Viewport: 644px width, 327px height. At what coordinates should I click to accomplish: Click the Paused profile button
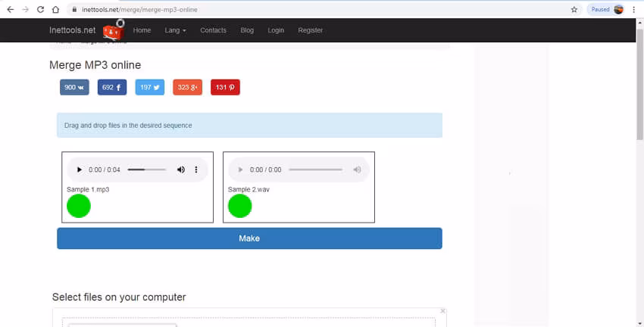click(x=607, y=9)
